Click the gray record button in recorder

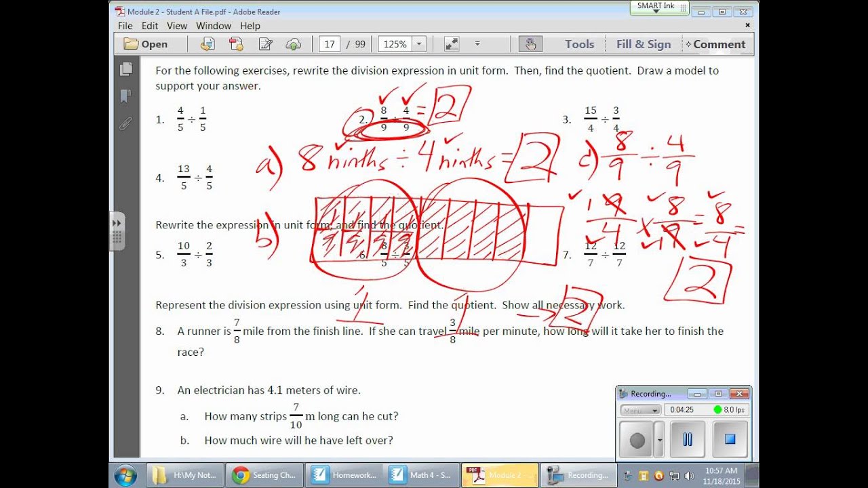[x=637, y=440]
